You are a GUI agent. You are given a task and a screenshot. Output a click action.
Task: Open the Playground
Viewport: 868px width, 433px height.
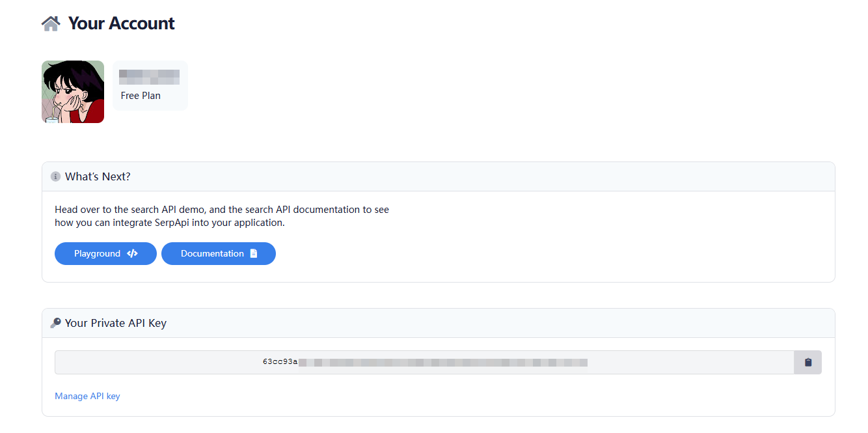98,254
